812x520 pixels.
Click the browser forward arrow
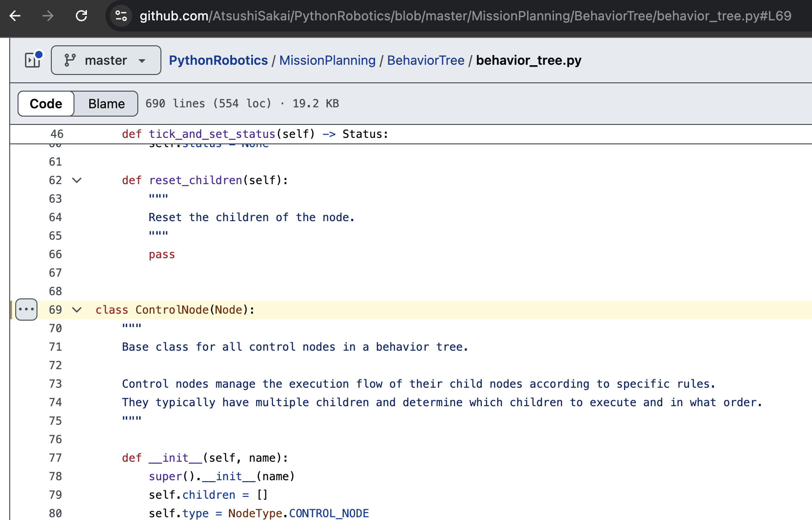pos(48,16)
